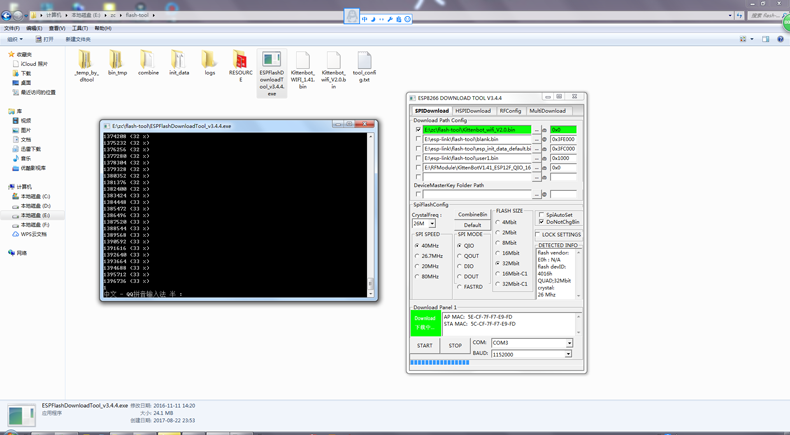The height and width of the screenshot is (435, 790).
Task: Open the combine folder
Action: click(x=148, y=61)
